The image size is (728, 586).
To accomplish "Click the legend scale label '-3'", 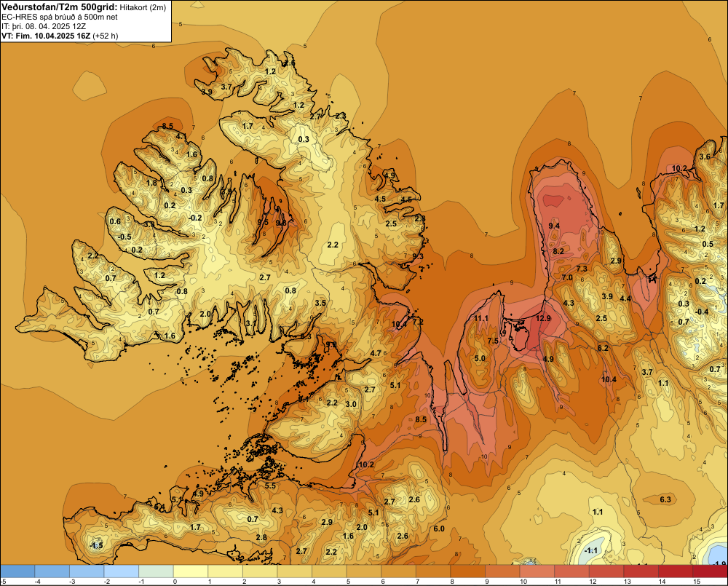I will click(72, 582).
